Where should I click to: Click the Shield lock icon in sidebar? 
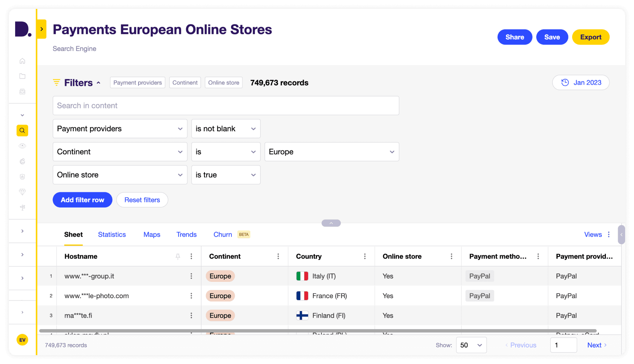coord(22,176)
